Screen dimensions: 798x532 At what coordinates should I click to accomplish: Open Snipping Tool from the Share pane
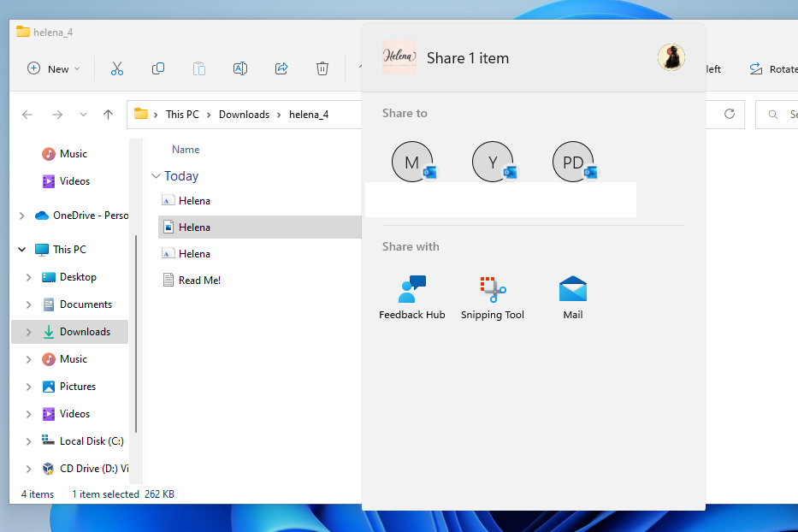(x=492, y=291)
